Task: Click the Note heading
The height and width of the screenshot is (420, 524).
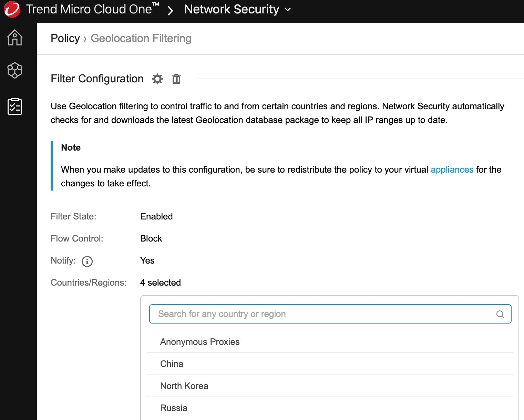Action: [x=71, y=147]
